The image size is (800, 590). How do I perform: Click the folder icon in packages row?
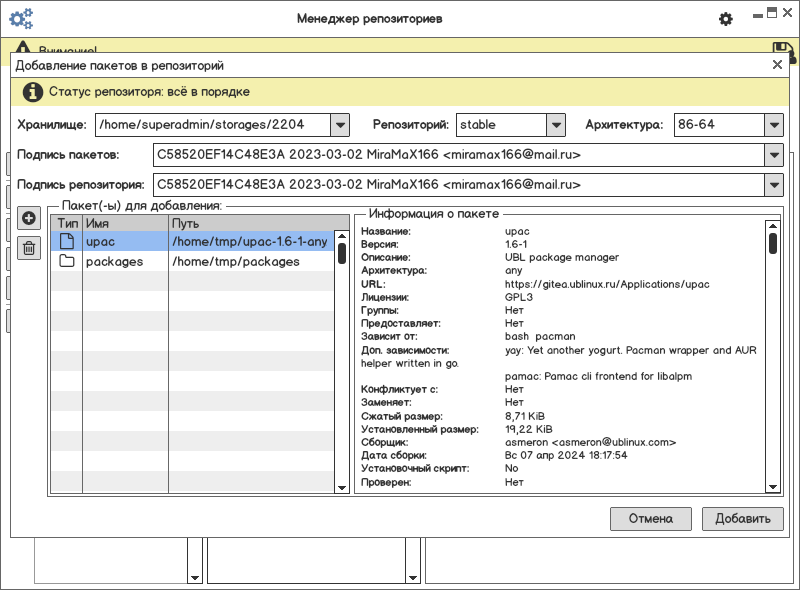[x=67, y=262]
